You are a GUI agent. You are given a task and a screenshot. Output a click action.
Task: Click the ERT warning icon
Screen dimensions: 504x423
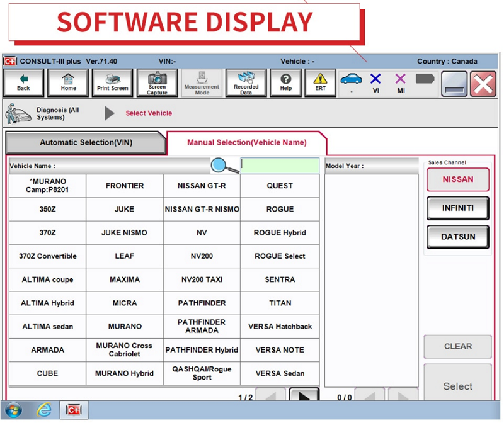pyautogui.click(x=321, y=83)
